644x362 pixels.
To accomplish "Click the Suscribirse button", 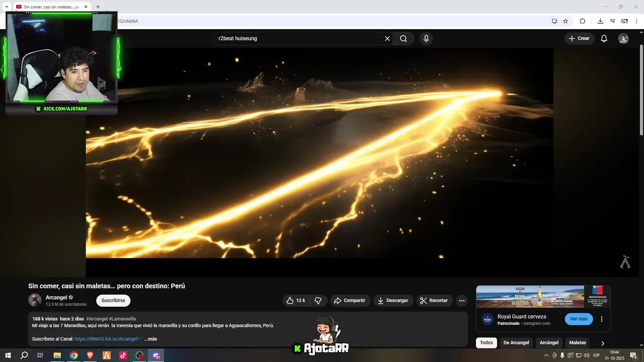I will (113, 301).
